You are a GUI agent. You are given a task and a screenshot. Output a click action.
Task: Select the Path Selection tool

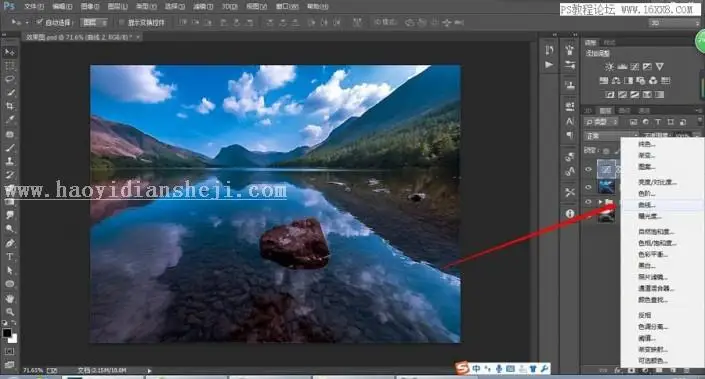9,270
